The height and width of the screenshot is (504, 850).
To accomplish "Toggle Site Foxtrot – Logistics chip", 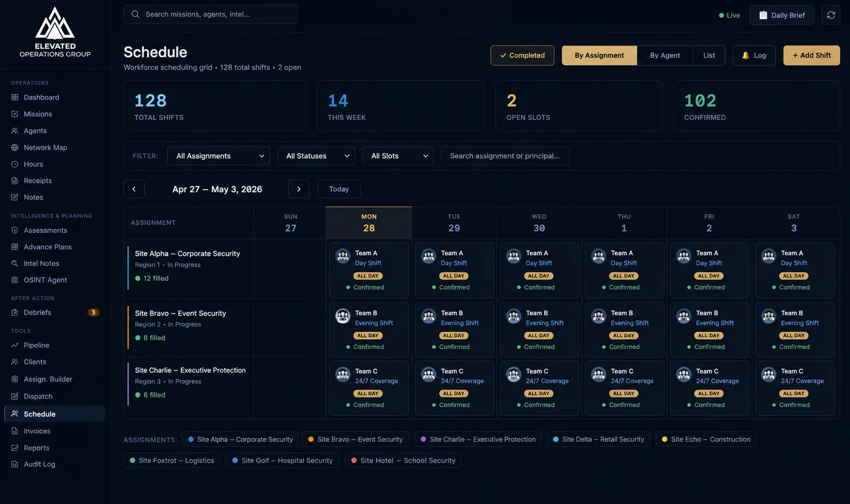I will pos(172,461).
